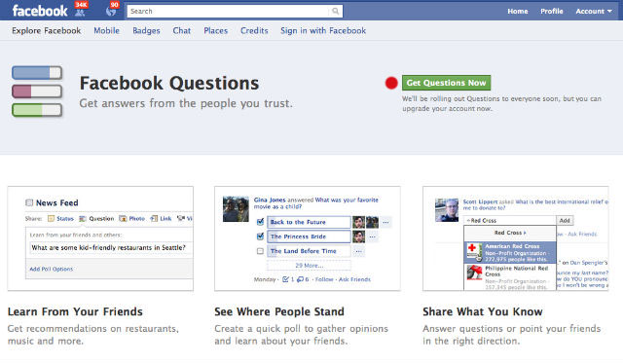This screenshot has width=623, height=364.
Task: Click the Add Poll Options link
Action: (x=52, y=269)
